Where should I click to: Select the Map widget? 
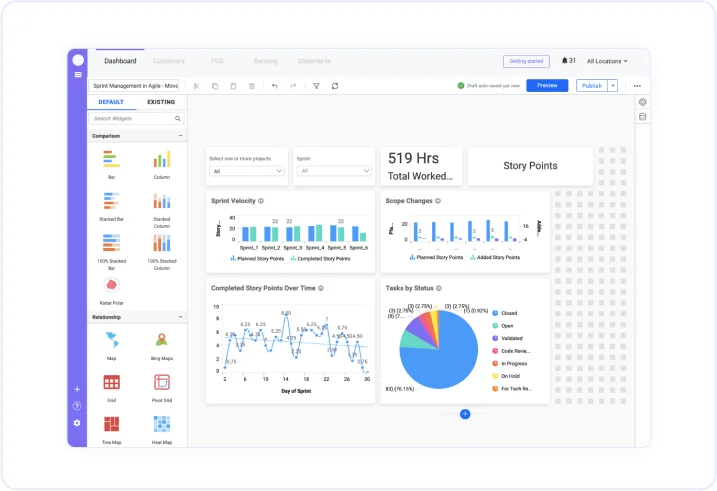pos(112,346)
